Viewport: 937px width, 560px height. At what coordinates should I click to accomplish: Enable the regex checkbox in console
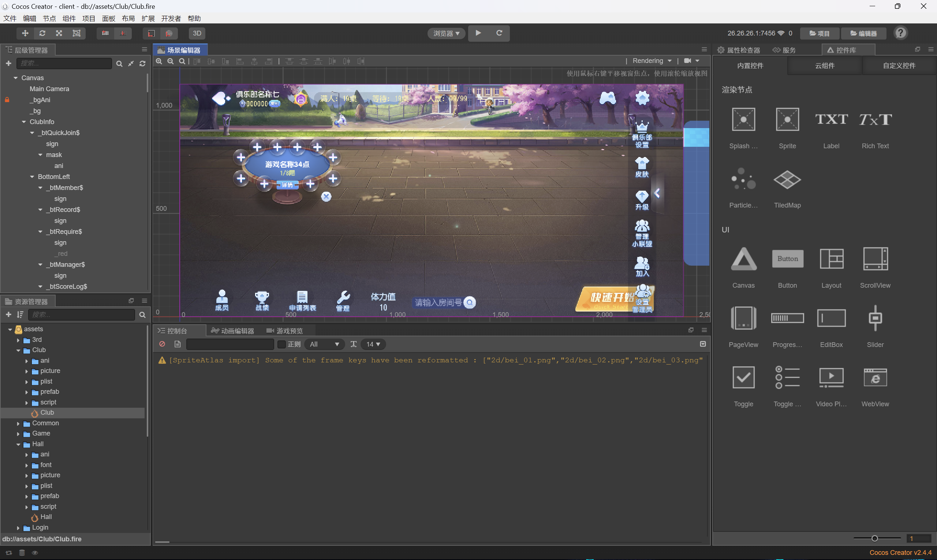pyautogui.click(x=281, y=344)
